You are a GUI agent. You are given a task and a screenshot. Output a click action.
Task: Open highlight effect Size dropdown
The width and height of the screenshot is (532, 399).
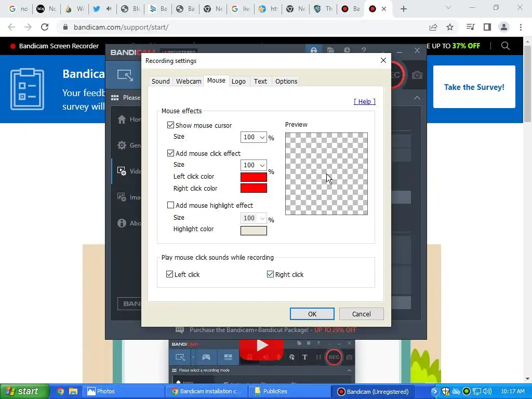[x=254, y=218]
